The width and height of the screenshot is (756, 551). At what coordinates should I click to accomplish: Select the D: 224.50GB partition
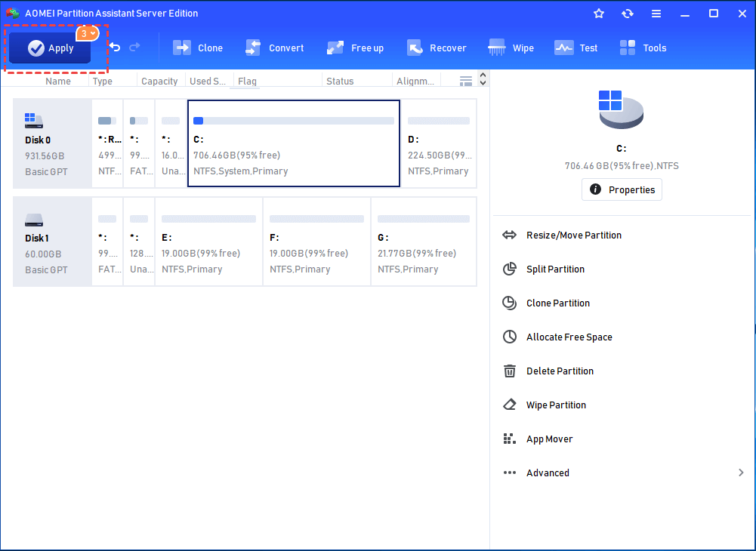(x=439, y=143)
